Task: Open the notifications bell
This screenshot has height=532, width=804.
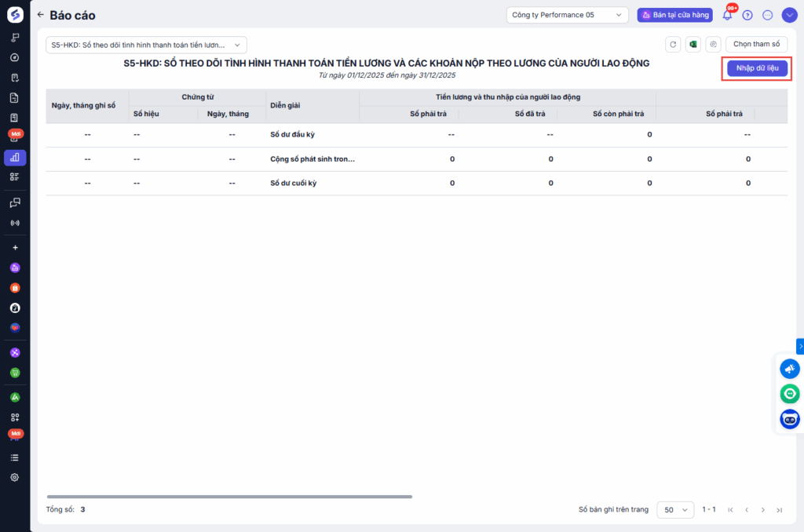Action: (x=727, y=14)
